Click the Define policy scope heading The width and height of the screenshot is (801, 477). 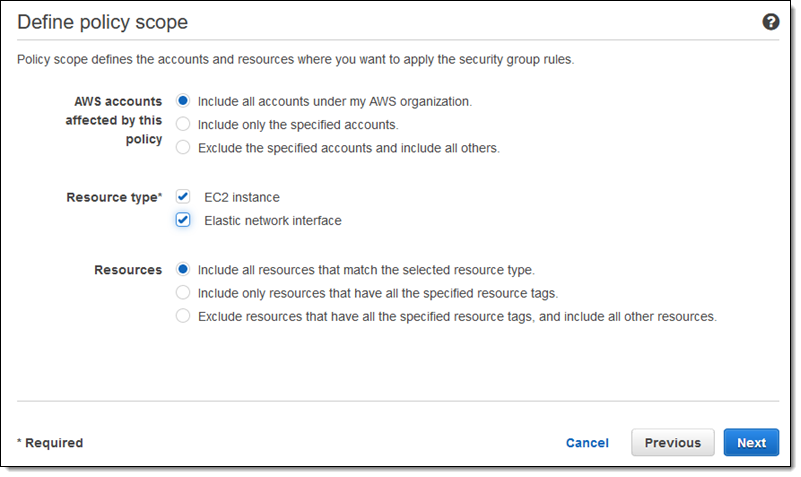[103, 21]
